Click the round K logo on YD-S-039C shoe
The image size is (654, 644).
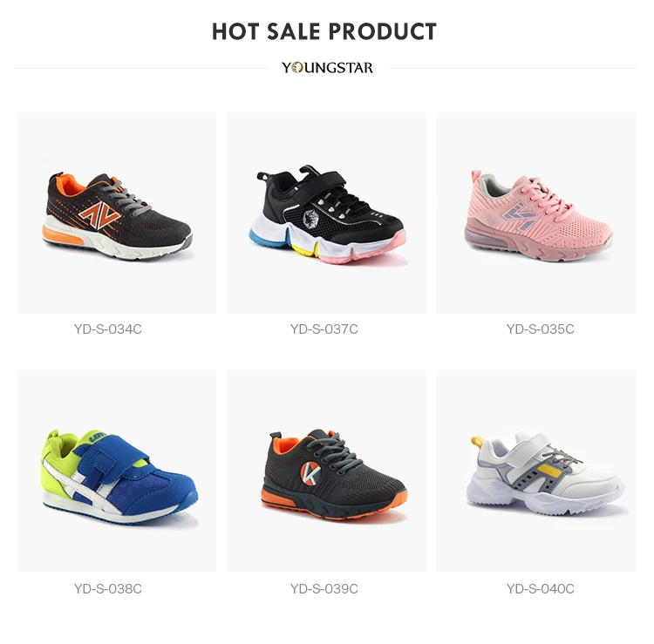(x=310, y=474)
